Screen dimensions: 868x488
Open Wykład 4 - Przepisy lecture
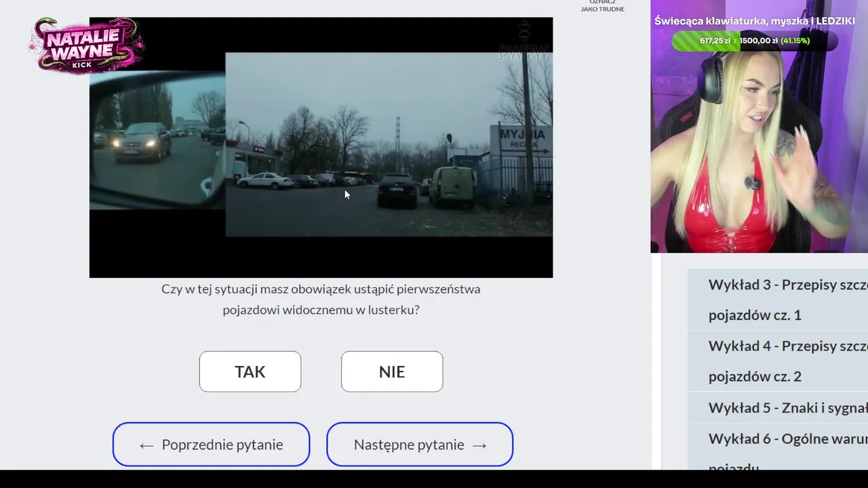[778, 361]
